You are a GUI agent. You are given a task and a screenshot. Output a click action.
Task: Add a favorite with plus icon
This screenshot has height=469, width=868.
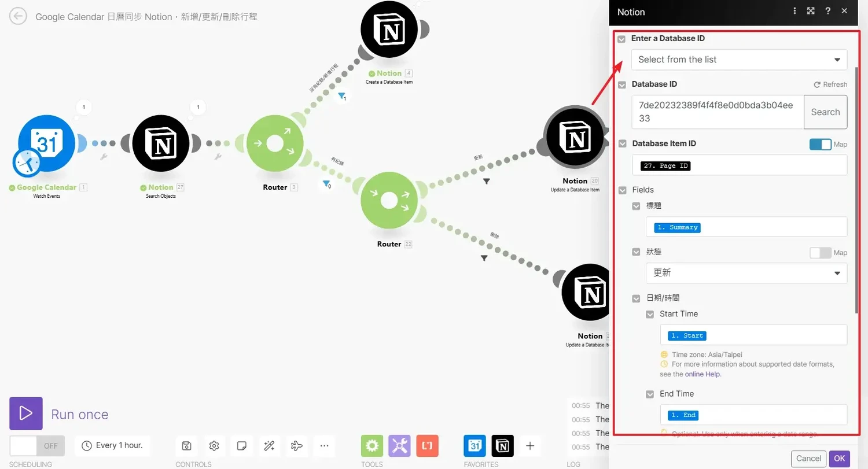pos(530,445)
